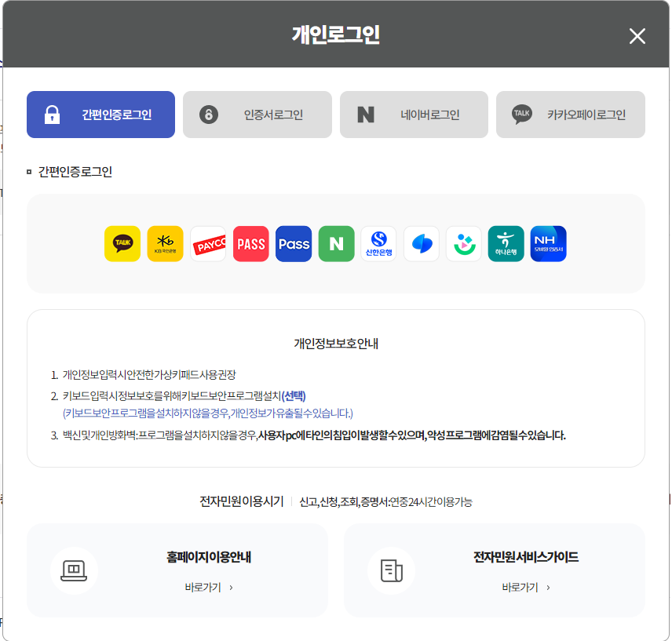
Task: Open the 네이버로그인 tab
Action: (x=414, y=115)
